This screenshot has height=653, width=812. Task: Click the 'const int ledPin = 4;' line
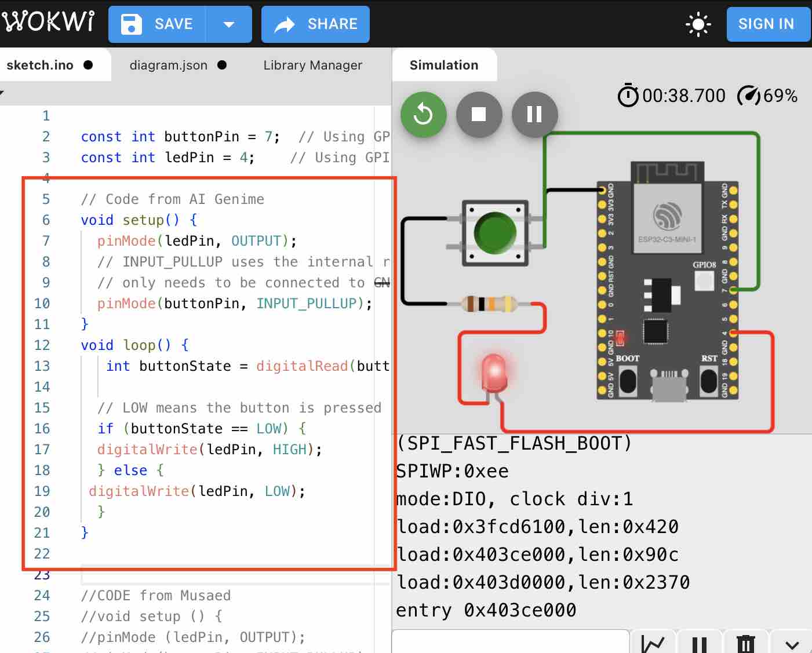click(x=168, y=158)
